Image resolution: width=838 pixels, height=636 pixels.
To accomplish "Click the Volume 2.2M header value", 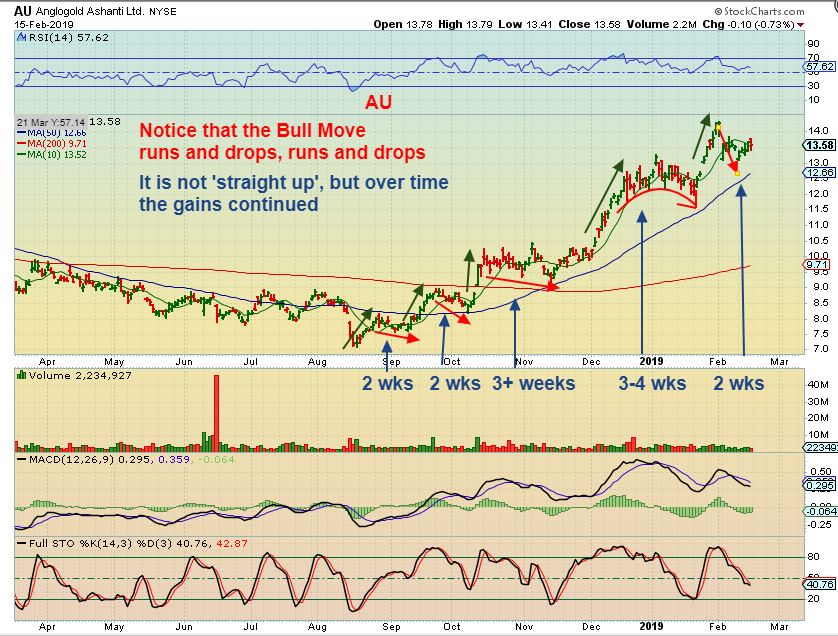I will point(662,25).
